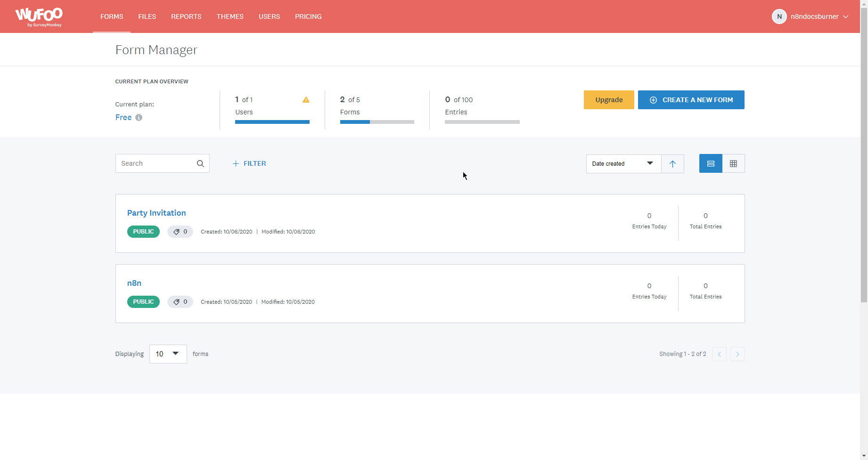Toggle the sort direction arrow
This screenshot has width=868, height=460.
pos(672,164)
